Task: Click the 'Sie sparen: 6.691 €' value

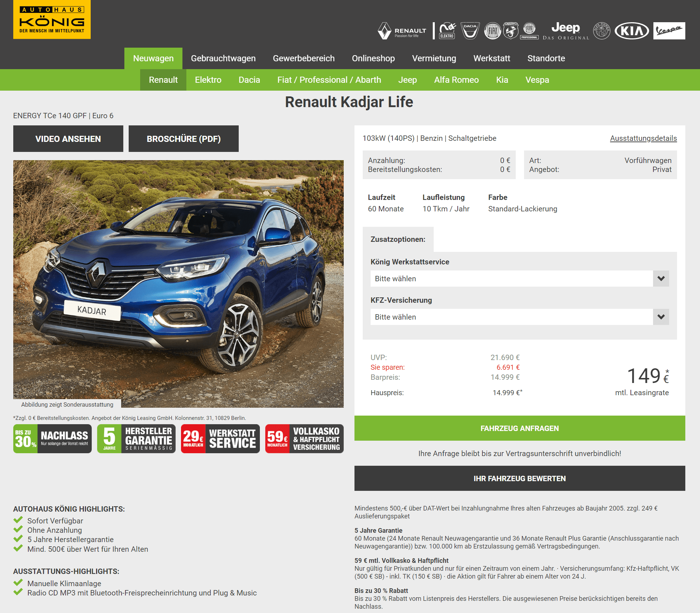Action: coord(508,367)
